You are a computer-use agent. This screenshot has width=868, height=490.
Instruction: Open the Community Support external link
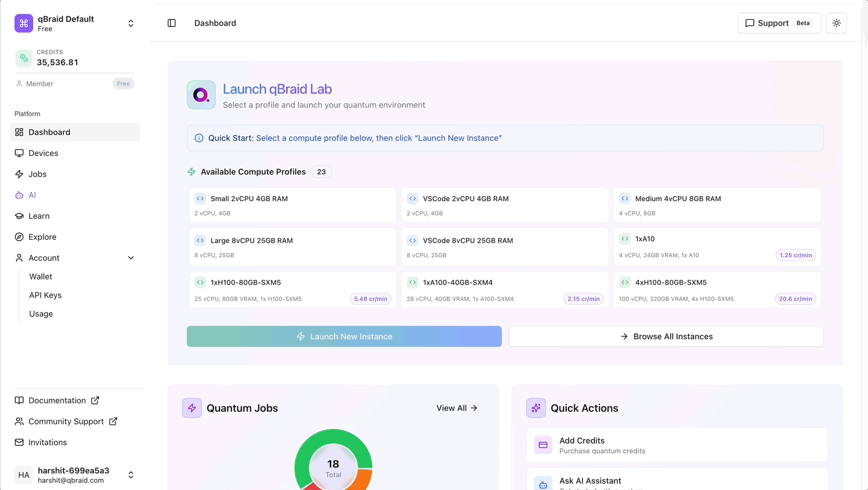tap(66, 421)
